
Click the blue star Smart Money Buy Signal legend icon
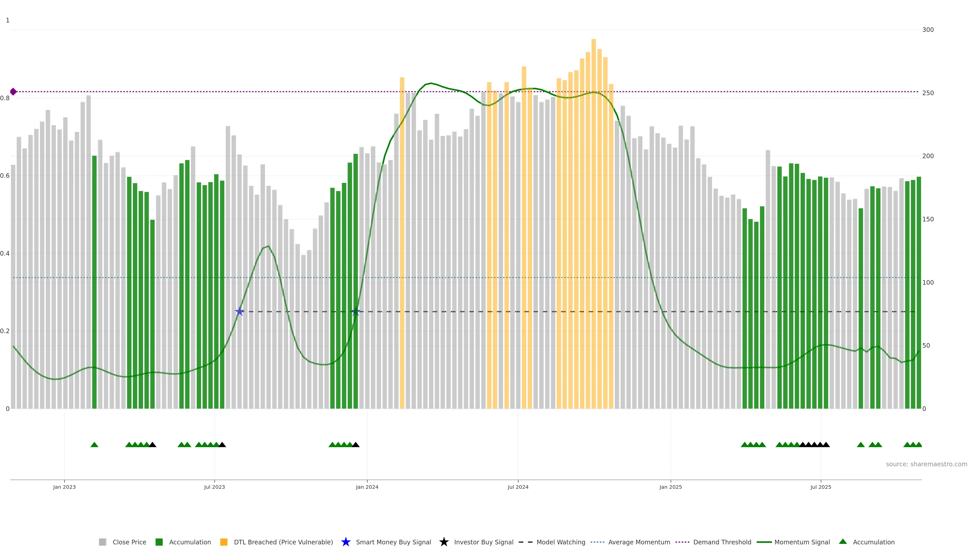346,542
